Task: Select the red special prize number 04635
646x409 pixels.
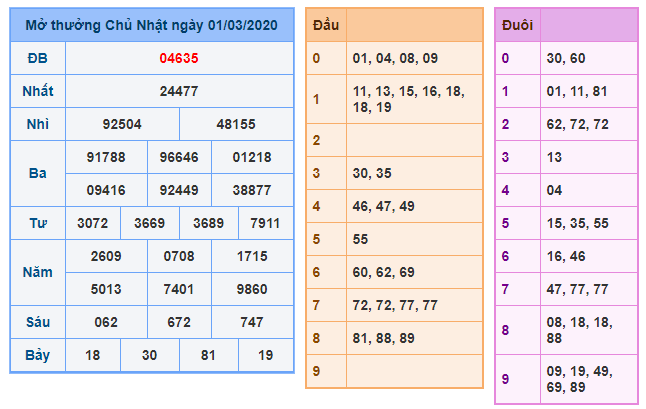Action: (x=179, y=58)
